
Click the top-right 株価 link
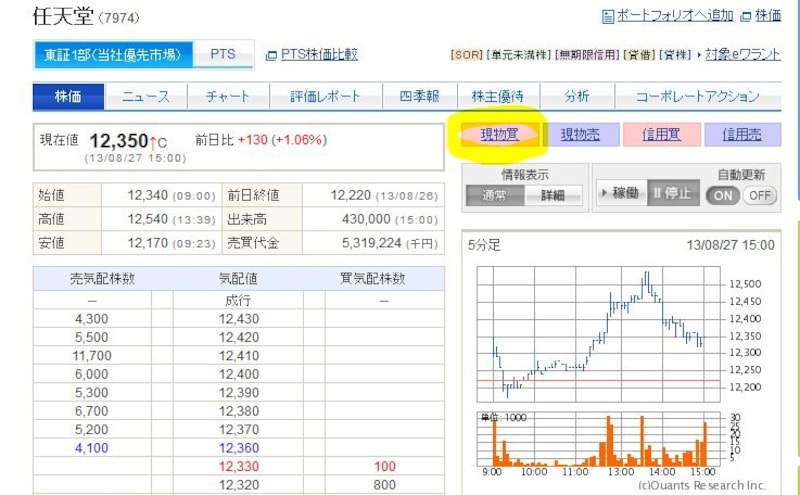point(768,16)
